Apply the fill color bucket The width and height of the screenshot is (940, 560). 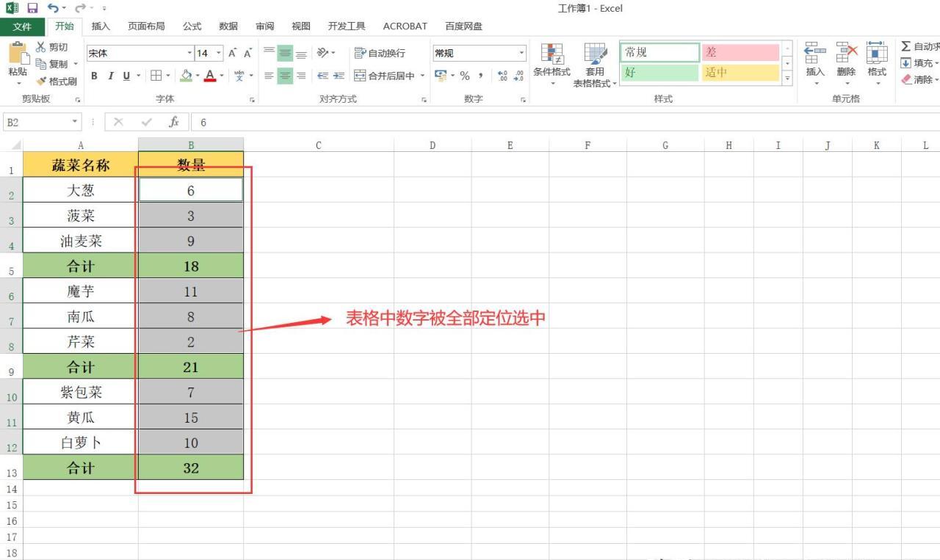187,76
